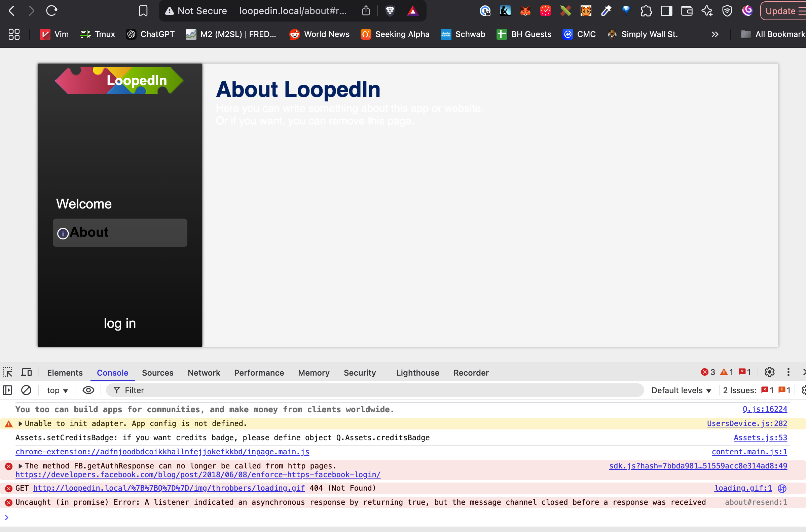Select Welcome in the sidebar
806x532 pixels.
pyautogui.click(x=84, y=204)
